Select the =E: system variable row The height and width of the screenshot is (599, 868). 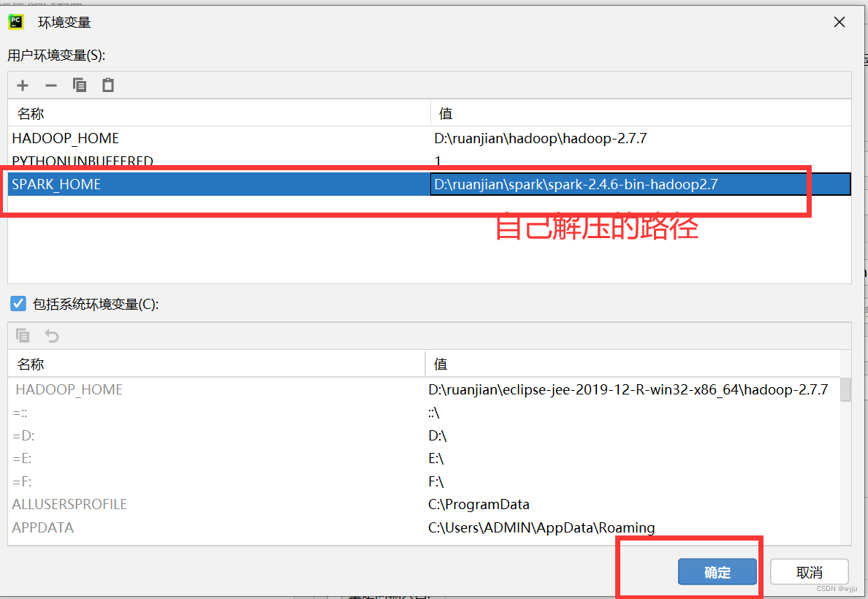tap(424, 459)
